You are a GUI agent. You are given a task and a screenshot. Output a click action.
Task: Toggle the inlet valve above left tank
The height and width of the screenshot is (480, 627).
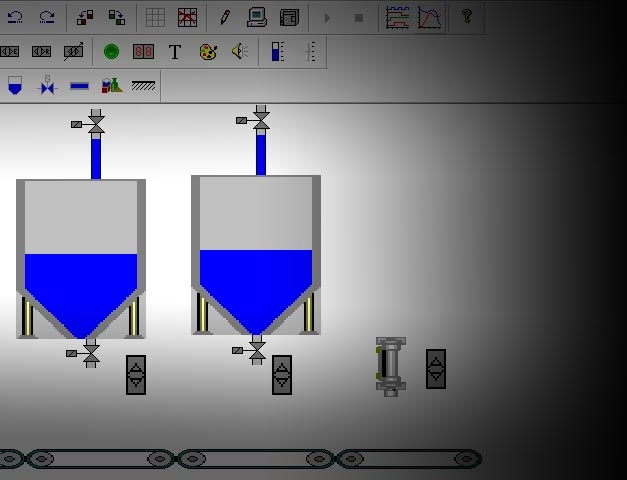[x=96, y=124]
